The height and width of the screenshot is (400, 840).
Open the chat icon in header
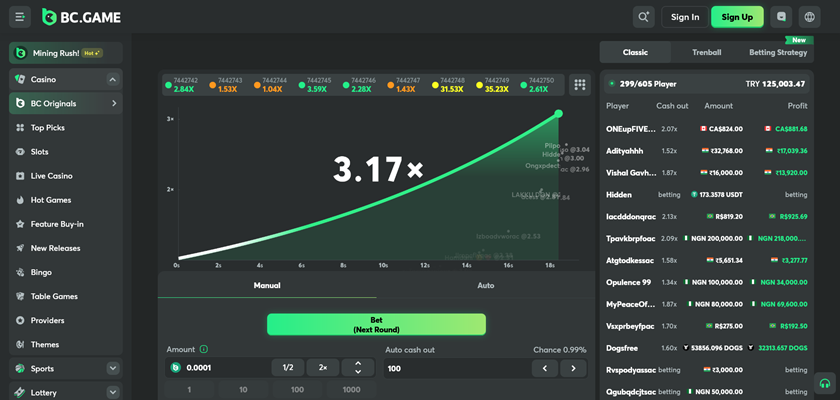pos(781,16)
